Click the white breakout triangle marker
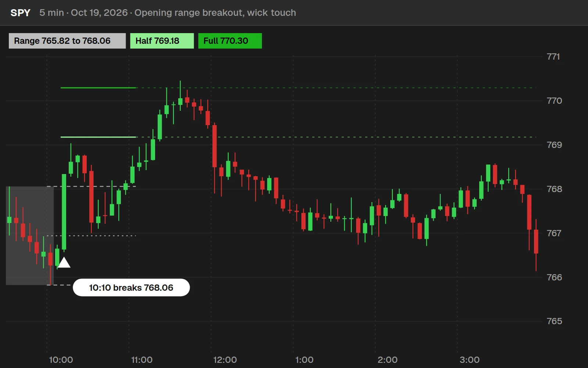The width and height of the screenshot is (588, 368). pos(64,262)
